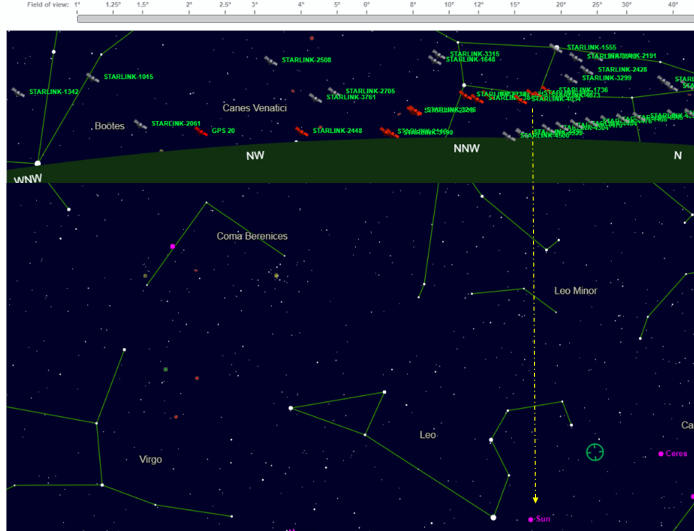The height and width of the screenshot is (531, 694).
Task: Click the magenta Ceres marker
Action: (661, 454)
